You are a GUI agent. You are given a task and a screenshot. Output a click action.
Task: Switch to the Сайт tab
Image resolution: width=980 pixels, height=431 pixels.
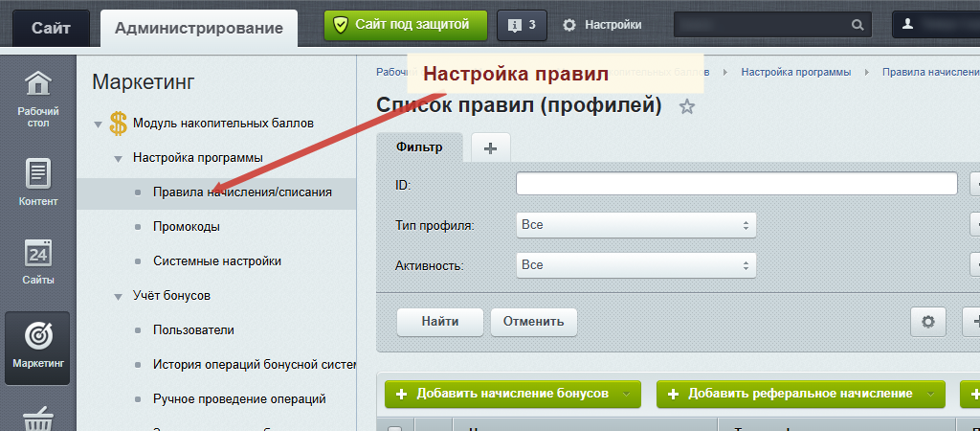52,28
